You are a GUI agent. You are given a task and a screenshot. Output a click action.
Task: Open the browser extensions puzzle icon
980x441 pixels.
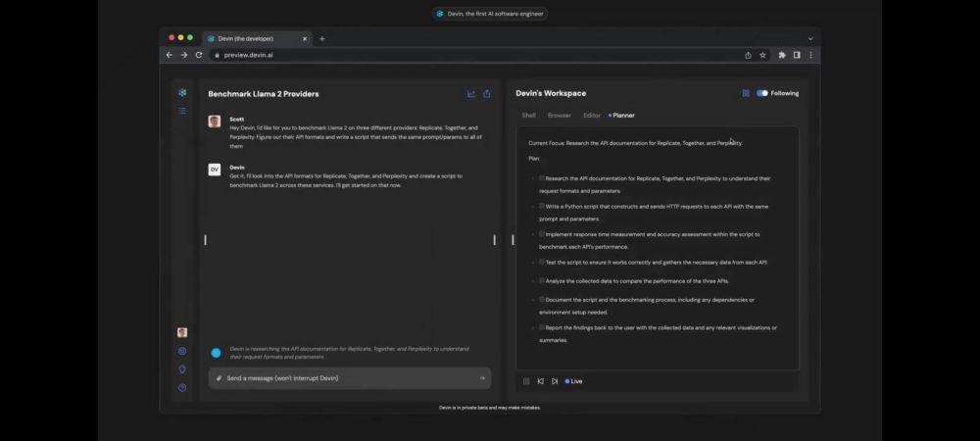coord(782,55)
